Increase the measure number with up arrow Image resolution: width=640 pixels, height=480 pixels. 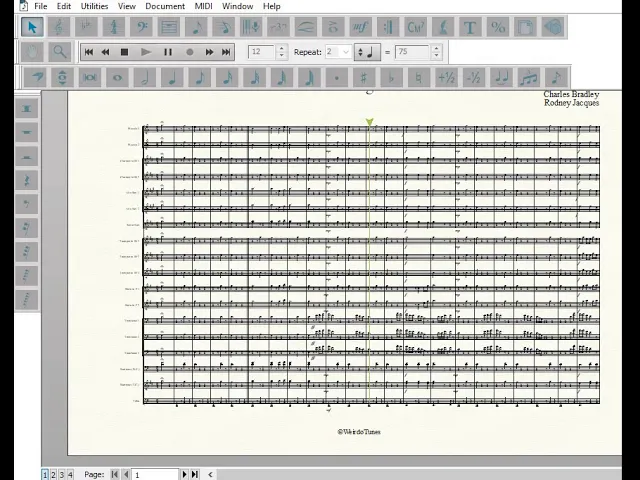tap(281, 48)
